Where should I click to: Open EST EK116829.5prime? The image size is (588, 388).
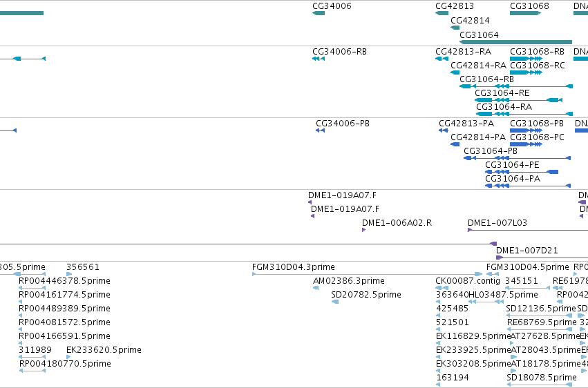pos(473,337)
